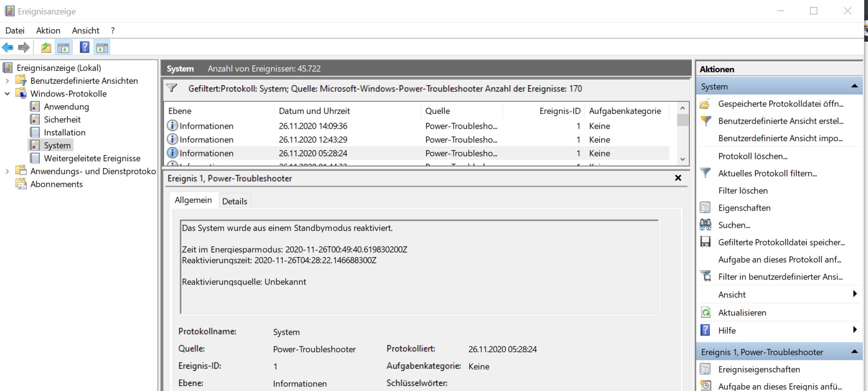Sort by Quelle column header

click(x=462, y=111)
